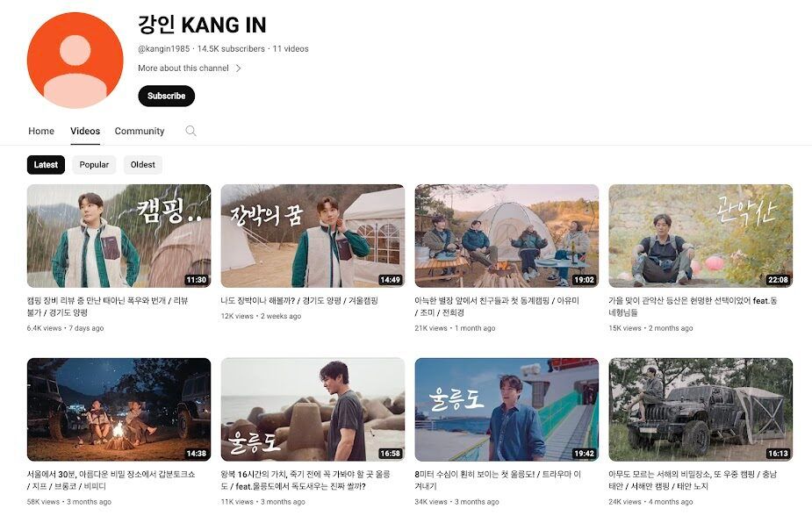Open the 11:30 rainy camping video thumbnail
812x523 pixels.
[119, 236]
